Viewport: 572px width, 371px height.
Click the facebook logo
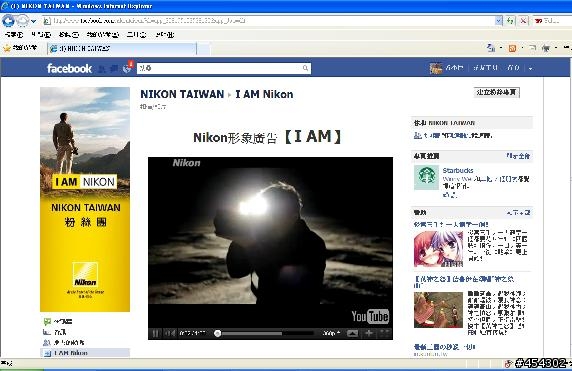[69, 68]
